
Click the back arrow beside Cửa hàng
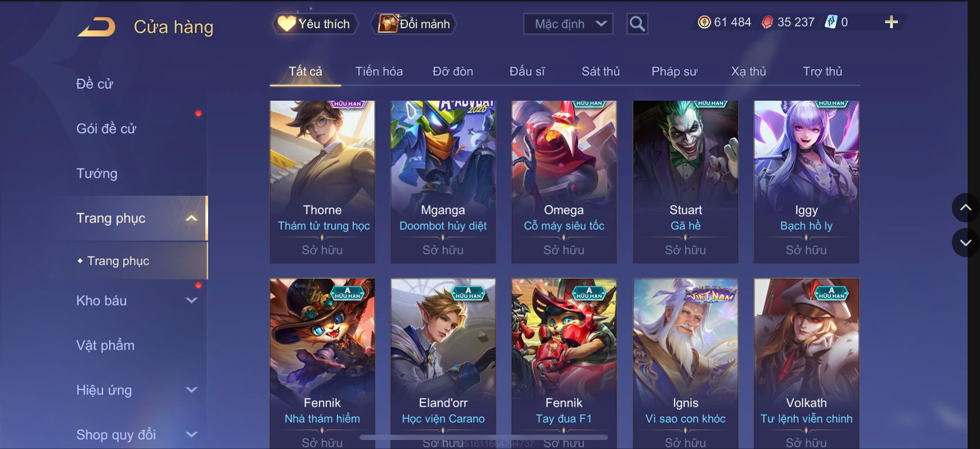[96, 26]
